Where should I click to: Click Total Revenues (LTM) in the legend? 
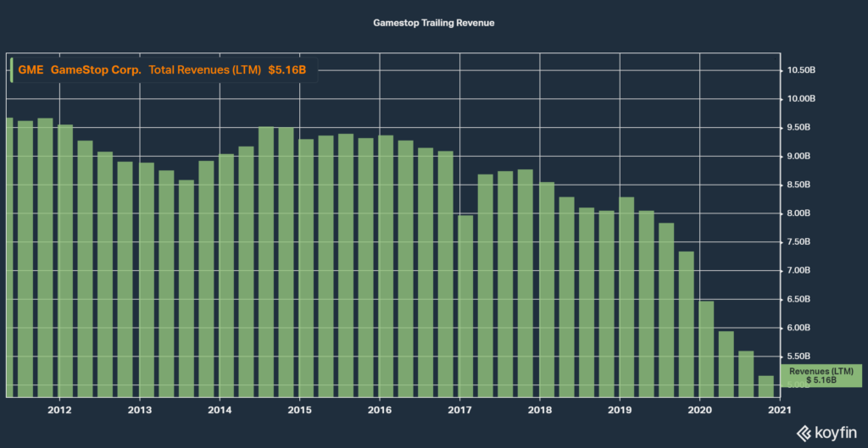point(205,70)
